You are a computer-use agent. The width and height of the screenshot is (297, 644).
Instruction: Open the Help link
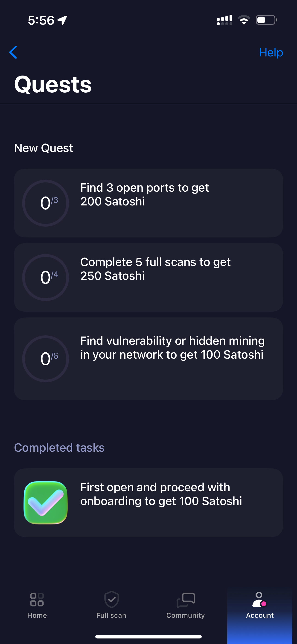[x=271, y=53]
